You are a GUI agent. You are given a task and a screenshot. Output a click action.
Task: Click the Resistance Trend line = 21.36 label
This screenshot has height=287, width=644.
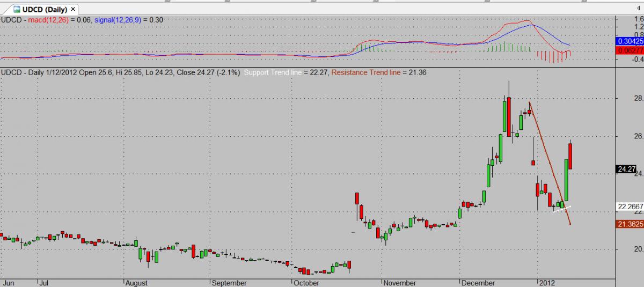379,72
